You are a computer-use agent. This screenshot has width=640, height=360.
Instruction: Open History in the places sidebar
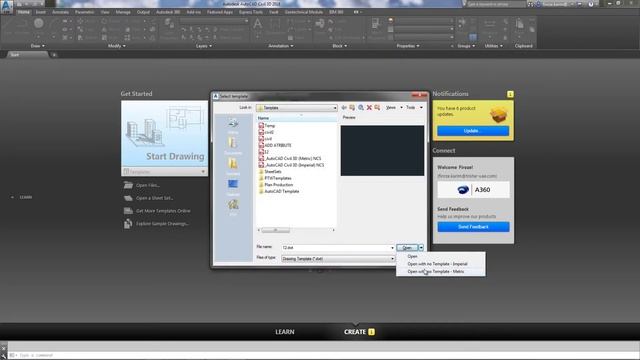click(233, 126)
